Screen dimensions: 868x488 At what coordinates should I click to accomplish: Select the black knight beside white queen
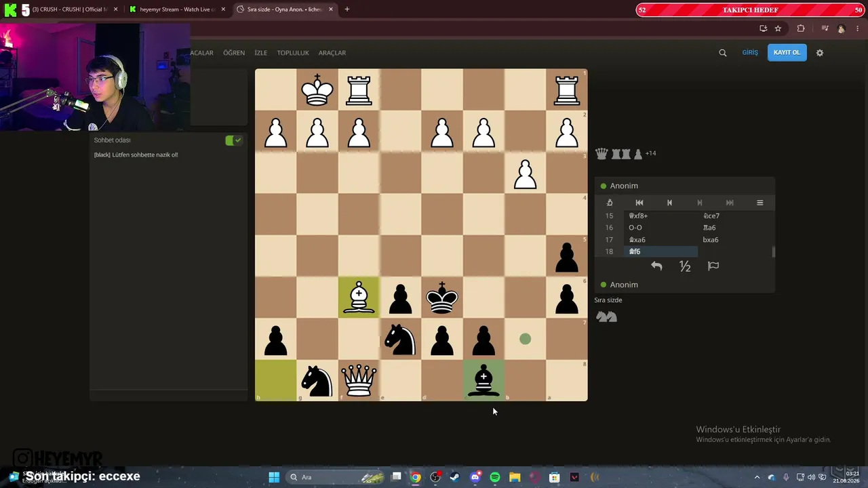pyautogui.click(x=317, y=380)
